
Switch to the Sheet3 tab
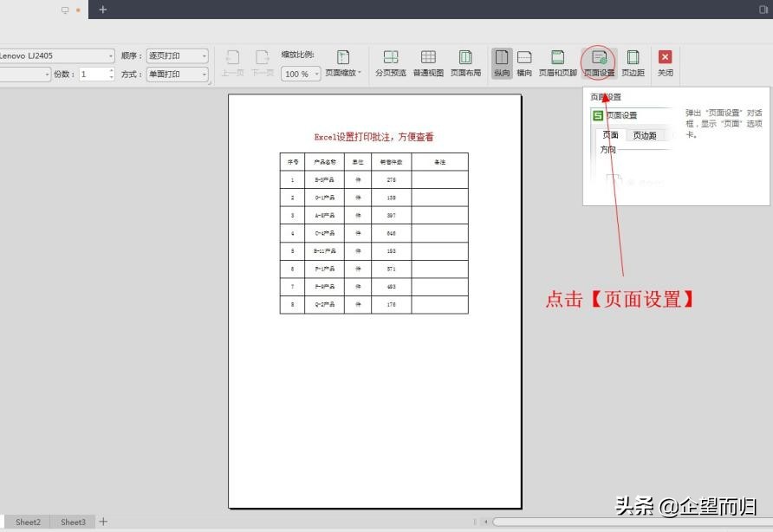coord(73,522)
